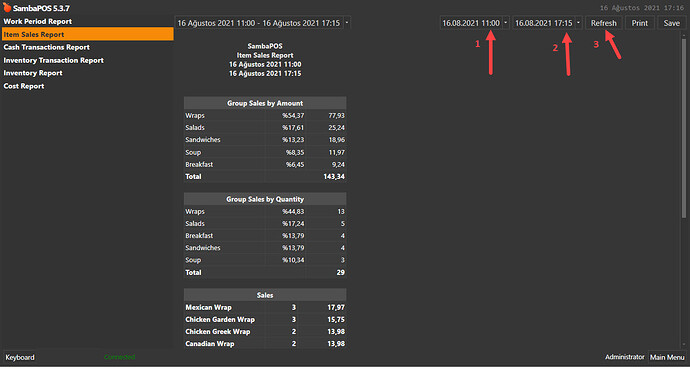This screenshot has height=387, width=690.
Task: Click the scrollbar down arrow
Action: point(683,345)
